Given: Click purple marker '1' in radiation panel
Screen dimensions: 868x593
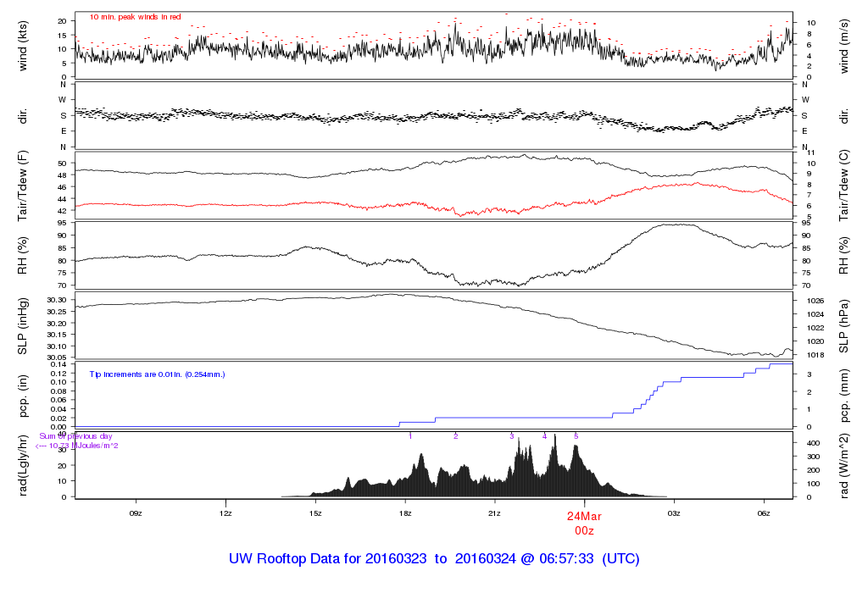Looking at the screenshot, I should 410,436.
